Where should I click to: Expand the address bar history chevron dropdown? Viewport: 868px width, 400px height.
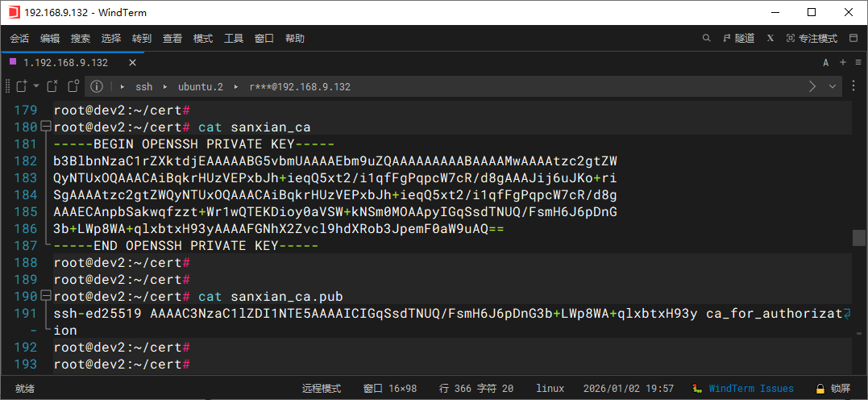pos(833,86)
